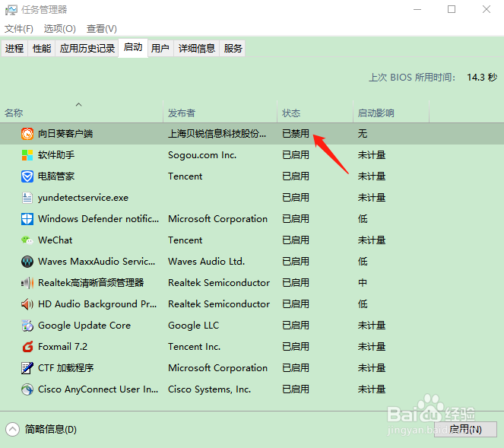
Task: Select the CTF 加载程序 entry name
Action: point(66,368)
